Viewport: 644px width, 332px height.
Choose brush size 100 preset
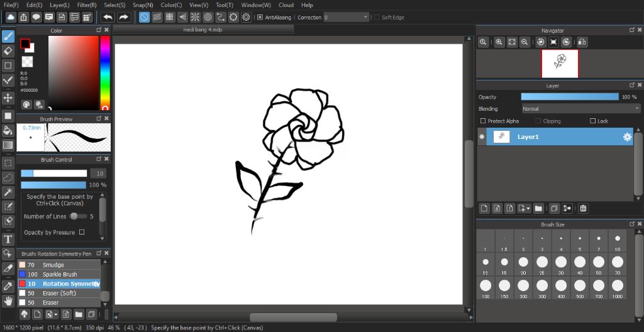click(486, 287)
